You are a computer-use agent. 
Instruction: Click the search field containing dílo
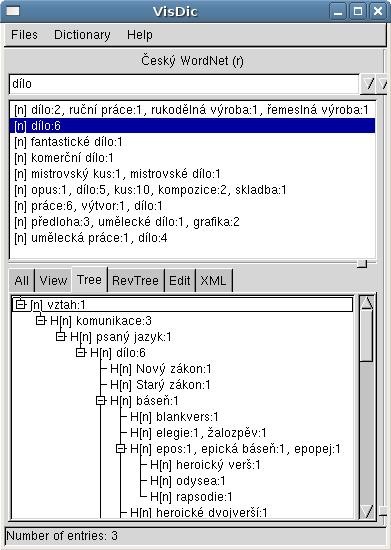pos(184,84)
